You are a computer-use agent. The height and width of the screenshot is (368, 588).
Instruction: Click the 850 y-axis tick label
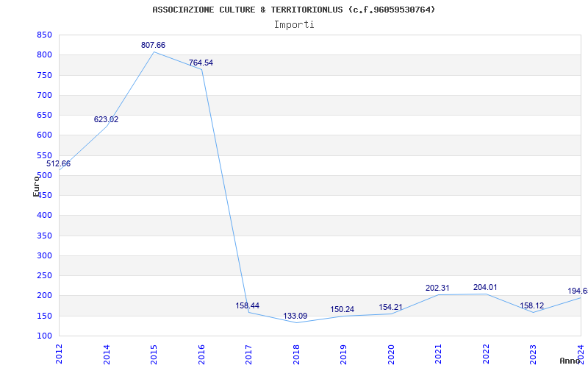[x=44, y=35]
